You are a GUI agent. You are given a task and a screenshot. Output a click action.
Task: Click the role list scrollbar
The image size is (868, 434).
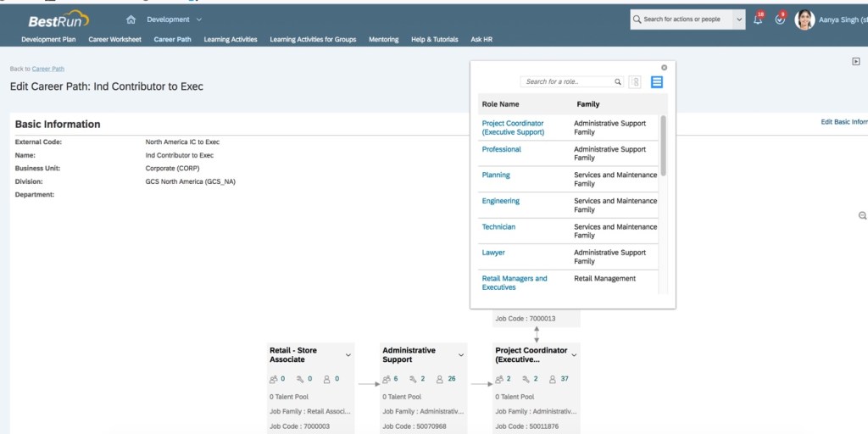[663, 146]
